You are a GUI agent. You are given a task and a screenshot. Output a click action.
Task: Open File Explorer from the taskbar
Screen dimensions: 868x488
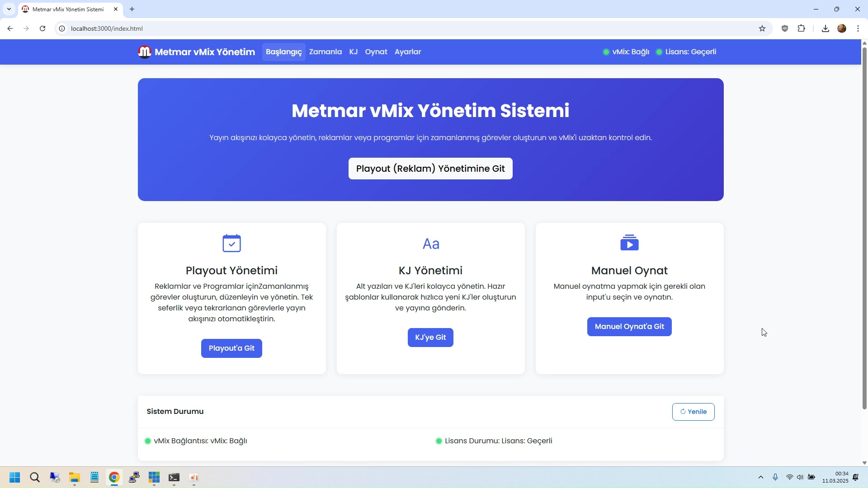pos(75,478)
